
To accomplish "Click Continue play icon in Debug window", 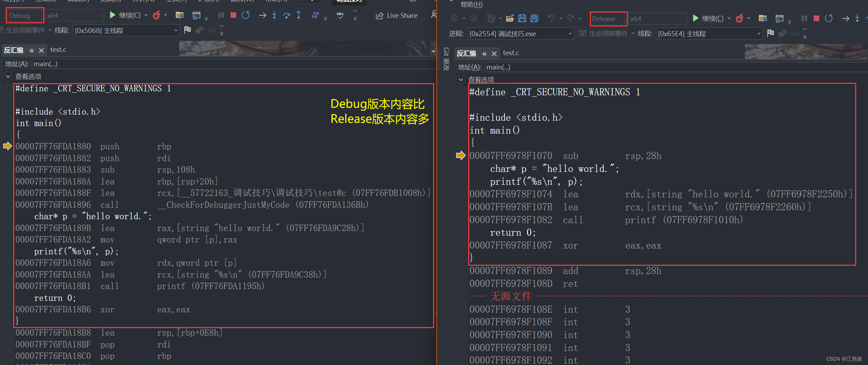I will (x=112, y=15).
